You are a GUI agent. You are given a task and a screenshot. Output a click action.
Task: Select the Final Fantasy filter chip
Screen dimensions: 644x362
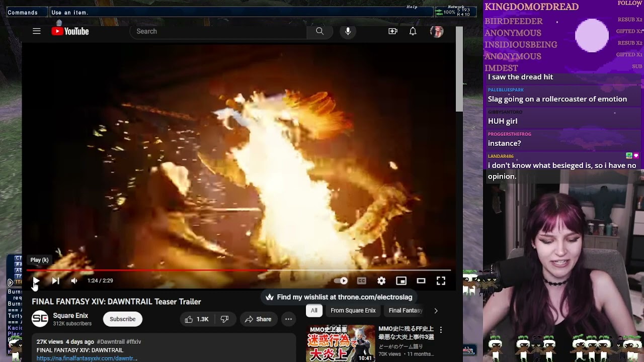click(x=406, y=310)
